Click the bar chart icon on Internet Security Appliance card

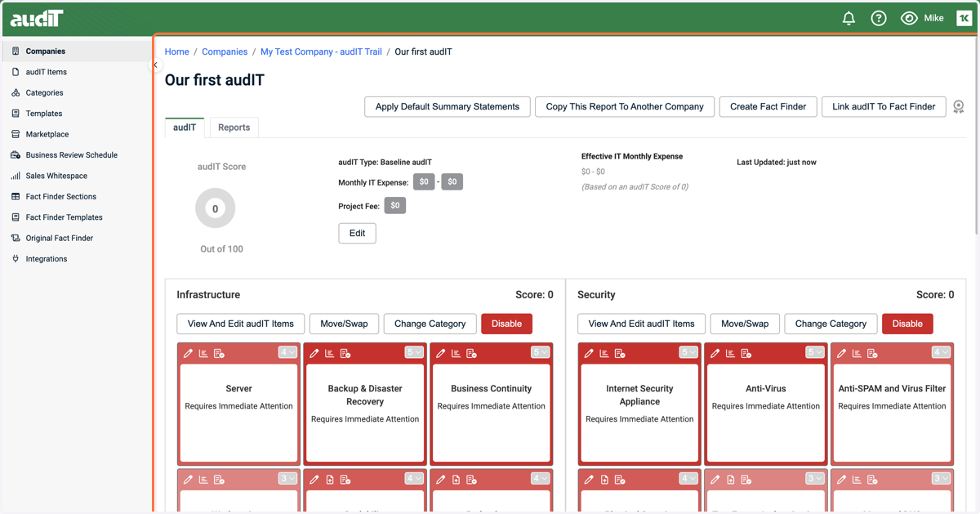point(604,353)
